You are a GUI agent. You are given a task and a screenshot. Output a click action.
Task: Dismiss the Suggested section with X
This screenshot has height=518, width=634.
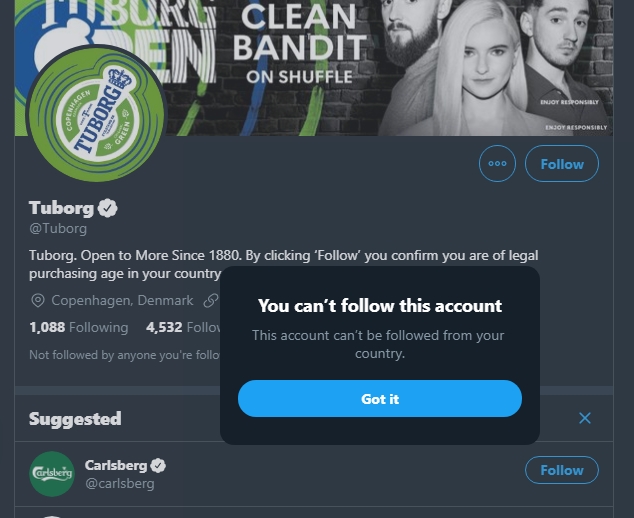tap(585, 418)
